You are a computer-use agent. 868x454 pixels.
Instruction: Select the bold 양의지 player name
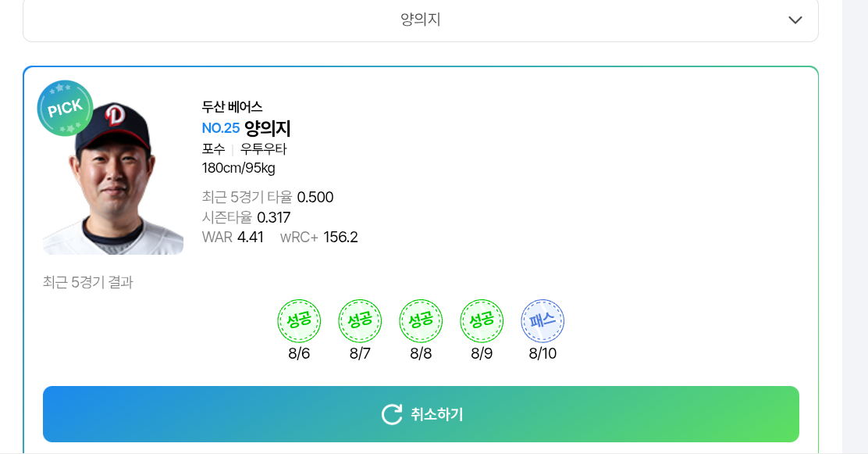[x=268, y=128]
